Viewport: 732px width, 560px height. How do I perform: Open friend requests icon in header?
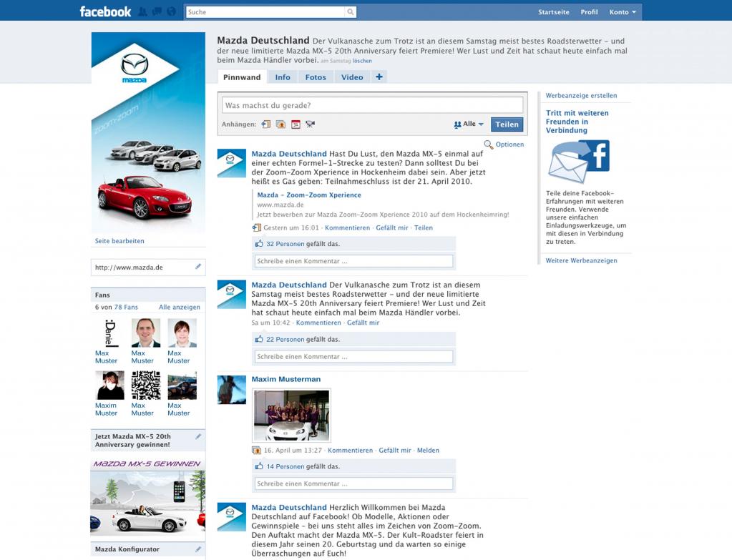click(143, 11)
